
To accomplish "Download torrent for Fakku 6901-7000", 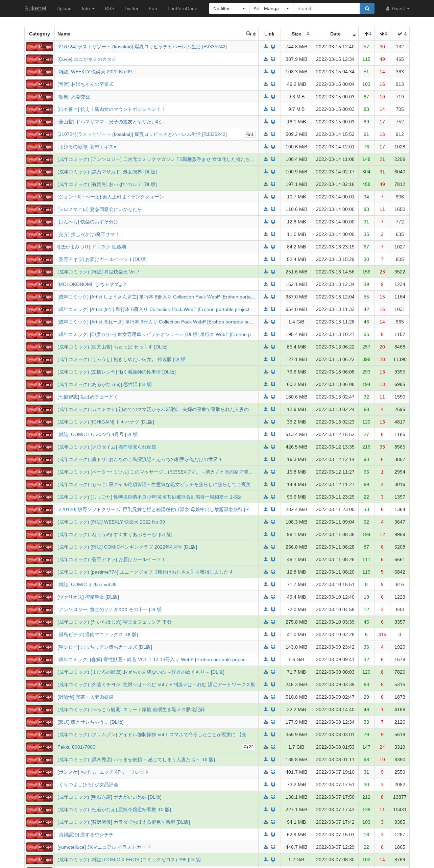I will click(266, 747).
